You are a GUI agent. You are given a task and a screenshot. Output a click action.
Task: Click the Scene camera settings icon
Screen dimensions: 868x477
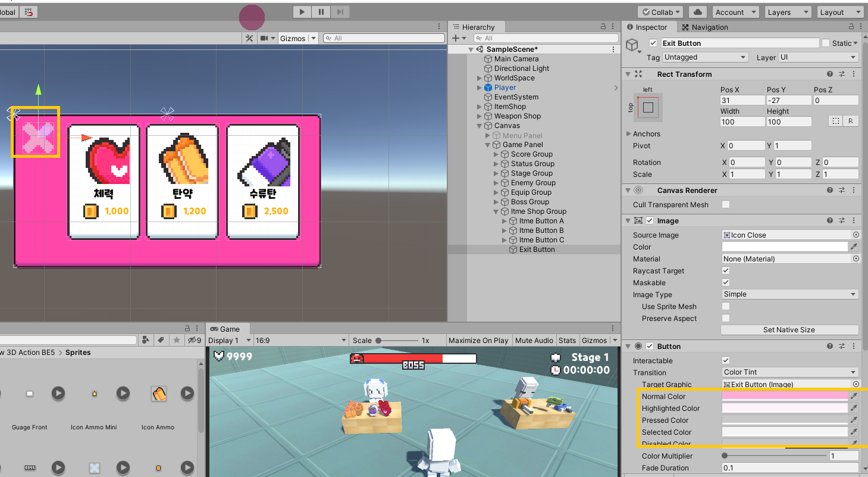(x=264, y=38)
